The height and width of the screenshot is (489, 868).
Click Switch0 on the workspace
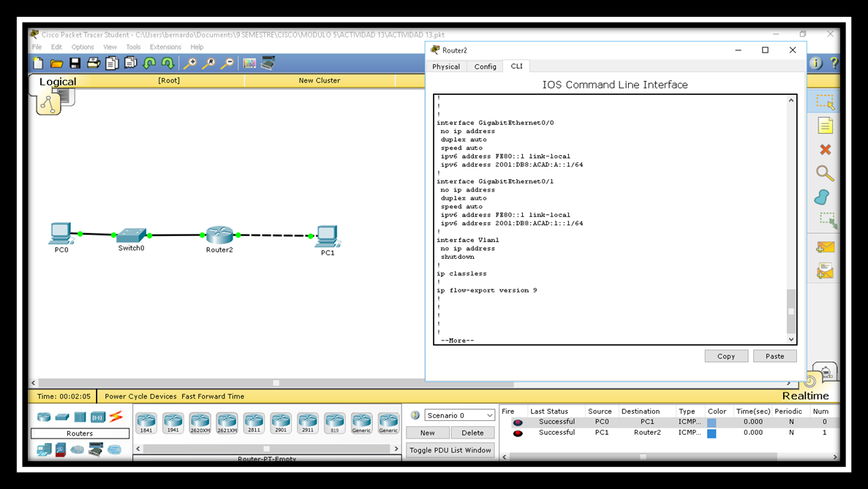tap(131, 235)
